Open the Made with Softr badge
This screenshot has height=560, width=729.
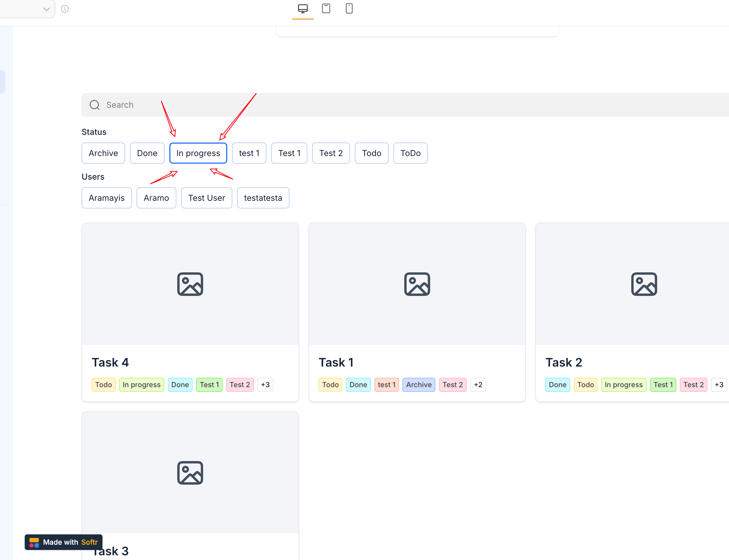coord(64,542)
